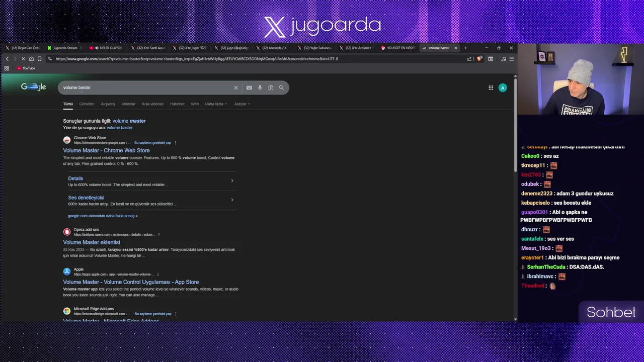Open the Google apps grid icon
This screenshot has height=362, width=644.
[491, 87]
